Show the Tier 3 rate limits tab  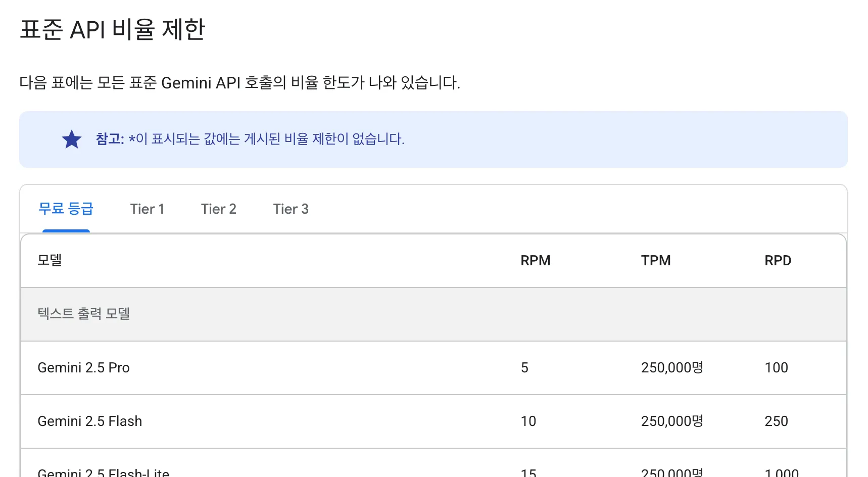pyautogui.click(x=291, y=209)
